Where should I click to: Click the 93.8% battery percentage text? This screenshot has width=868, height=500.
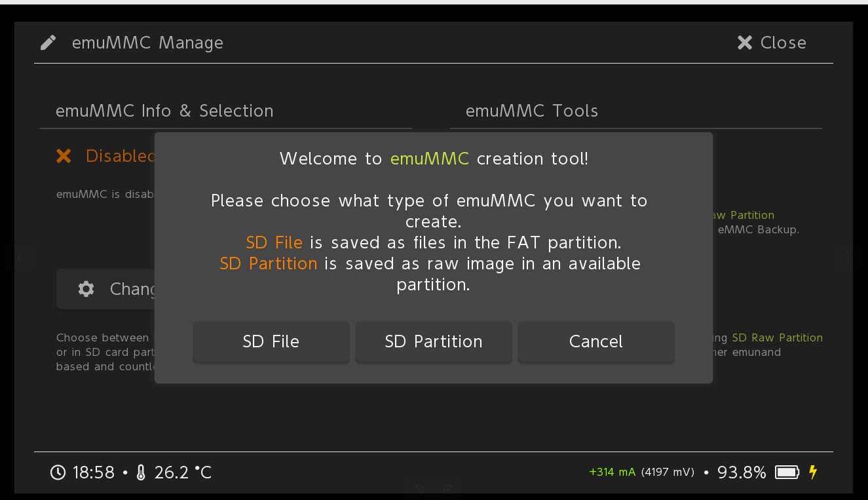click(742, 472)
